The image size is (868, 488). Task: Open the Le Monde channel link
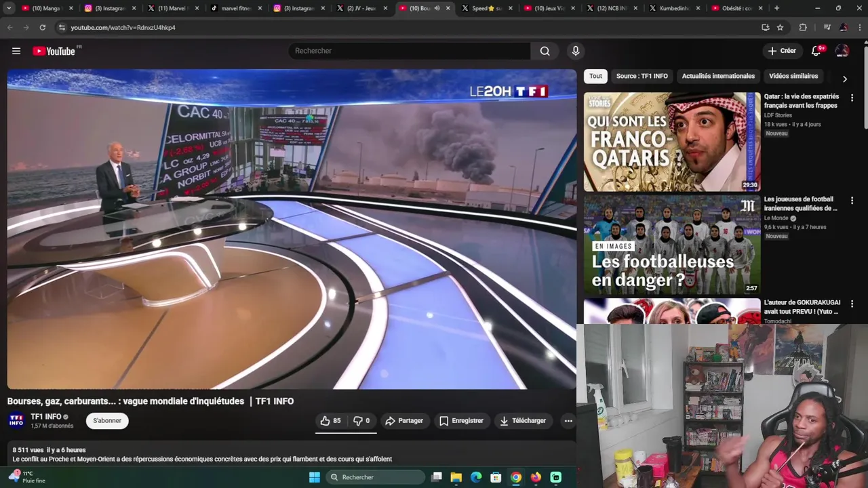pyautogui.click(x=776, y=218)
